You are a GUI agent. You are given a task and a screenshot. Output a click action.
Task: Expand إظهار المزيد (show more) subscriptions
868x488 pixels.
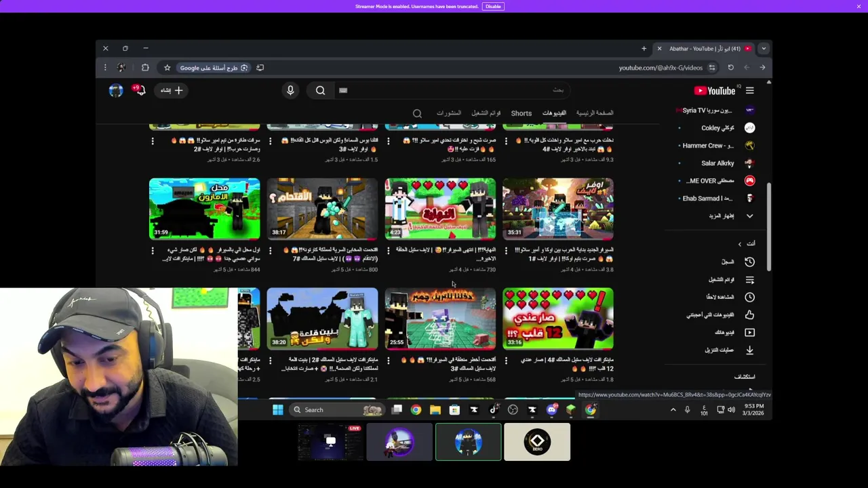pos(730,216)
